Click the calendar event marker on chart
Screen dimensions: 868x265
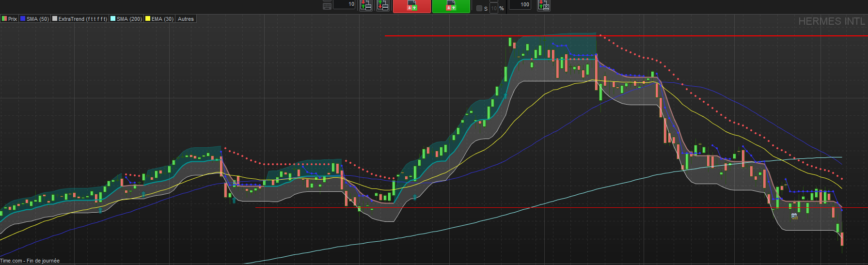(794, 216)
